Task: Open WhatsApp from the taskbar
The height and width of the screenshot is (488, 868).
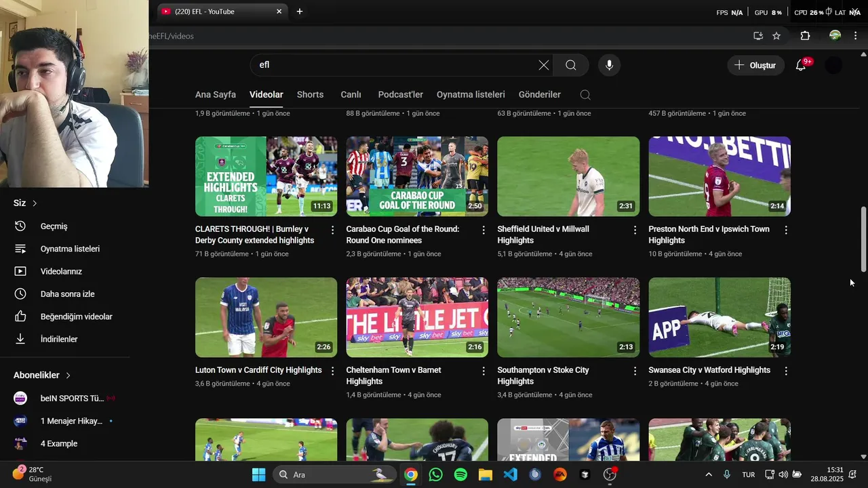Action: click(x=435, y=474)
